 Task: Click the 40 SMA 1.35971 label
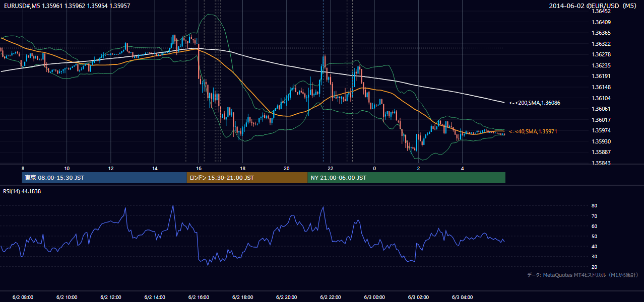[x=533, y=131]
